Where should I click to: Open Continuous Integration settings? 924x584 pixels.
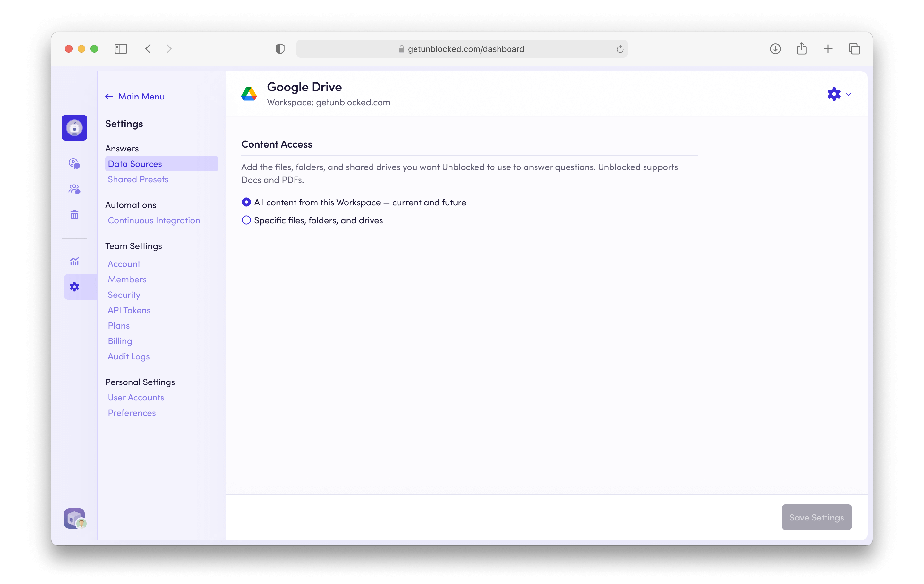153,220
